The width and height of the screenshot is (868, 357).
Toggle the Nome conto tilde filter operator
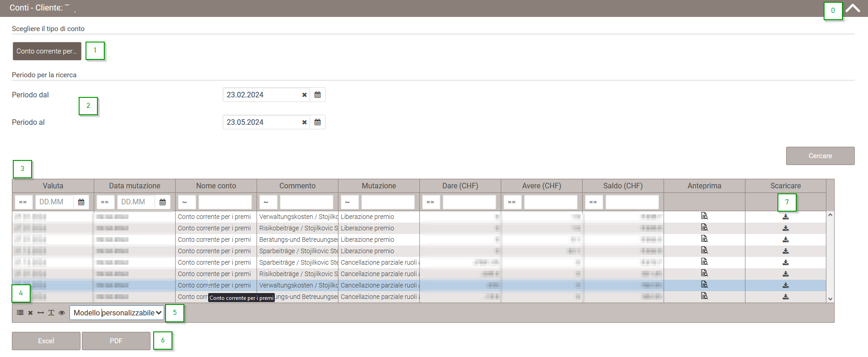pyautogui.click(x=186, y=202)
